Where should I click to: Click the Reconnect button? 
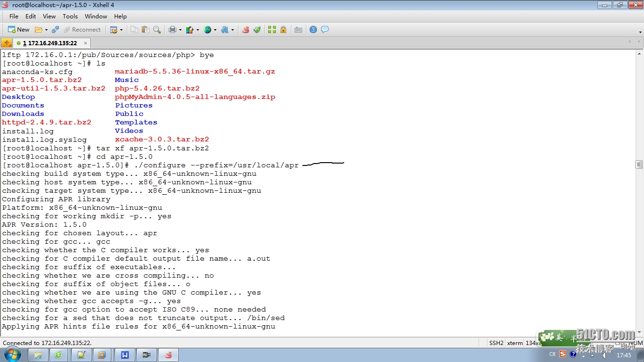82,30
